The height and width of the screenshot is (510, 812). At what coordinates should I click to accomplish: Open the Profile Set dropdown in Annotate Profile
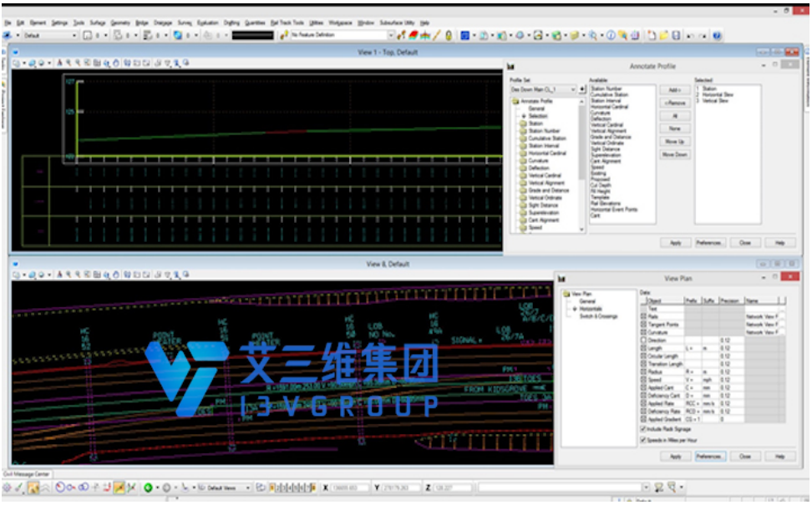[x=573, y=89]
